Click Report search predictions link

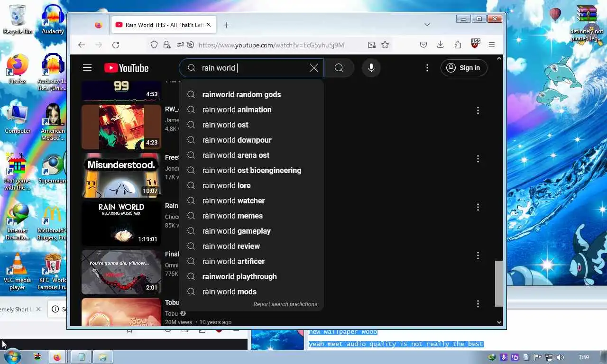[285, 304]
